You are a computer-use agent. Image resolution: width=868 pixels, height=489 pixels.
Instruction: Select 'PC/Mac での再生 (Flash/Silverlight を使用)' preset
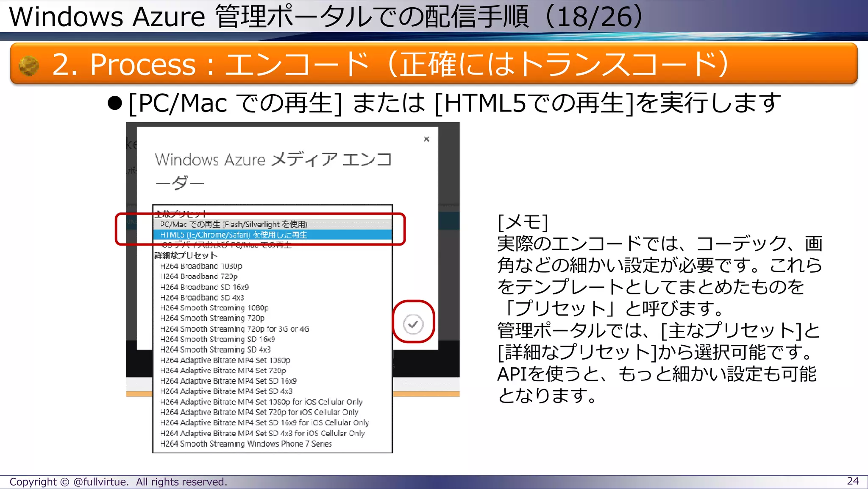coord(273,224)
